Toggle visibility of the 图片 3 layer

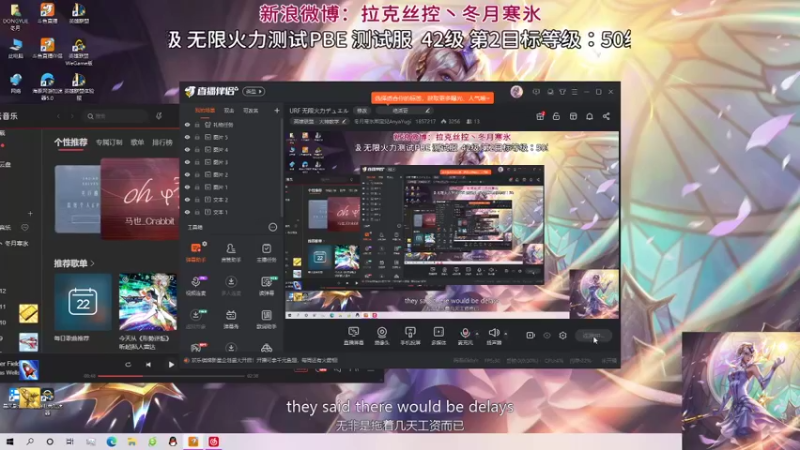[x=188, y=162]
